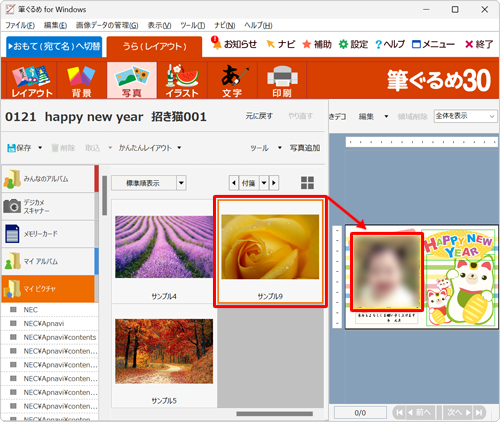
Task: Click 写真追加 button
Action: point(305,148)
